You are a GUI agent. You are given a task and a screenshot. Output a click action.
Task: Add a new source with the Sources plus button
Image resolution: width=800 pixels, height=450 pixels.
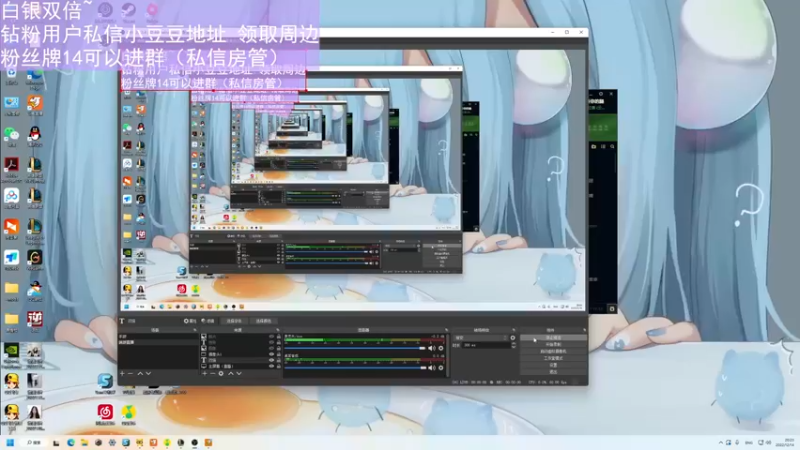205,373
